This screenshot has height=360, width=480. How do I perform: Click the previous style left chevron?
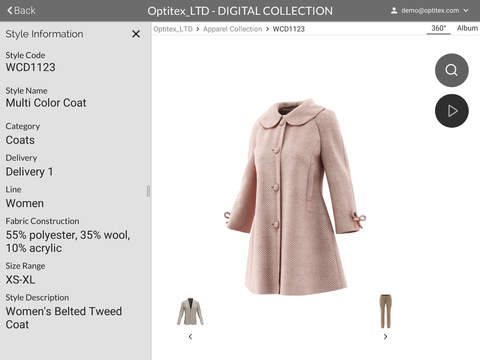(190, 337)
